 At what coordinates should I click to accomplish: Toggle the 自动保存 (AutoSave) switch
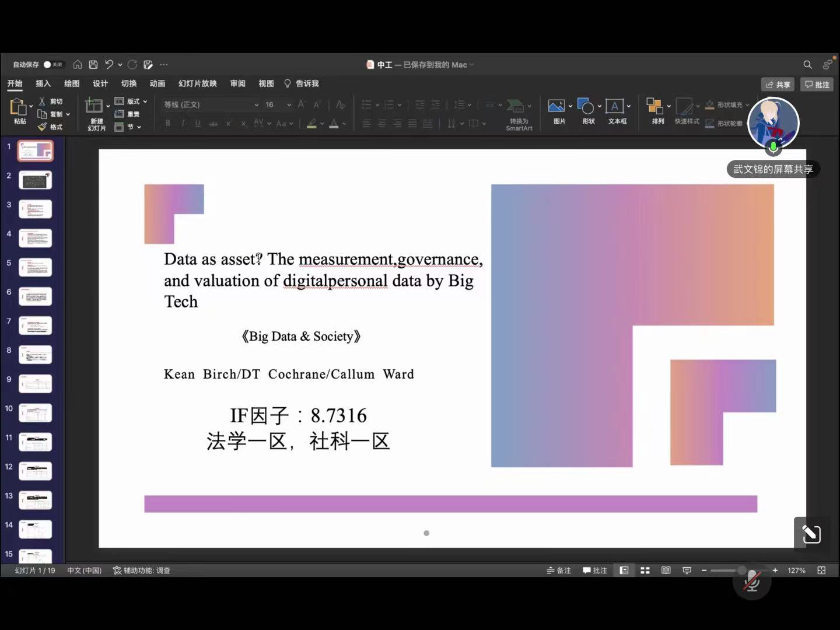coord(52,65)
